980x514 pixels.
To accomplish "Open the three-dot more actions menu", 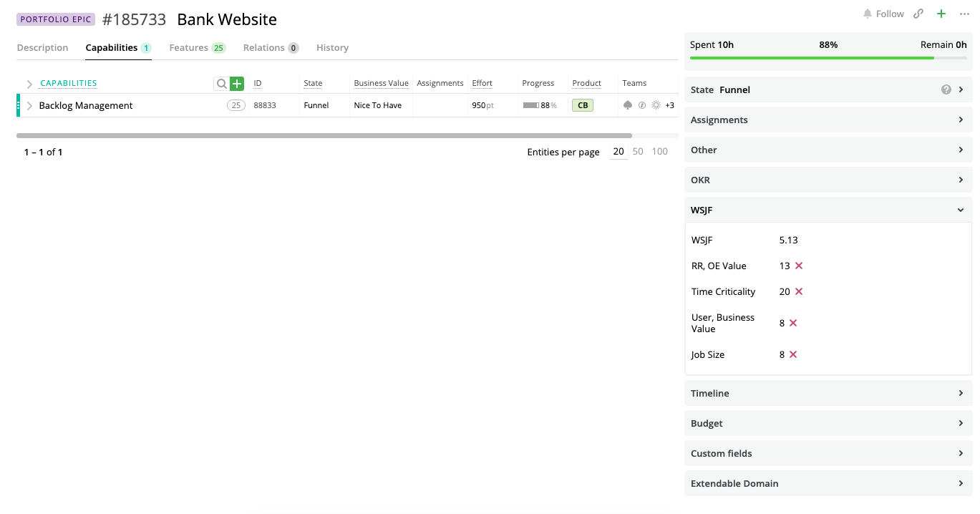I will pos(964,14).
